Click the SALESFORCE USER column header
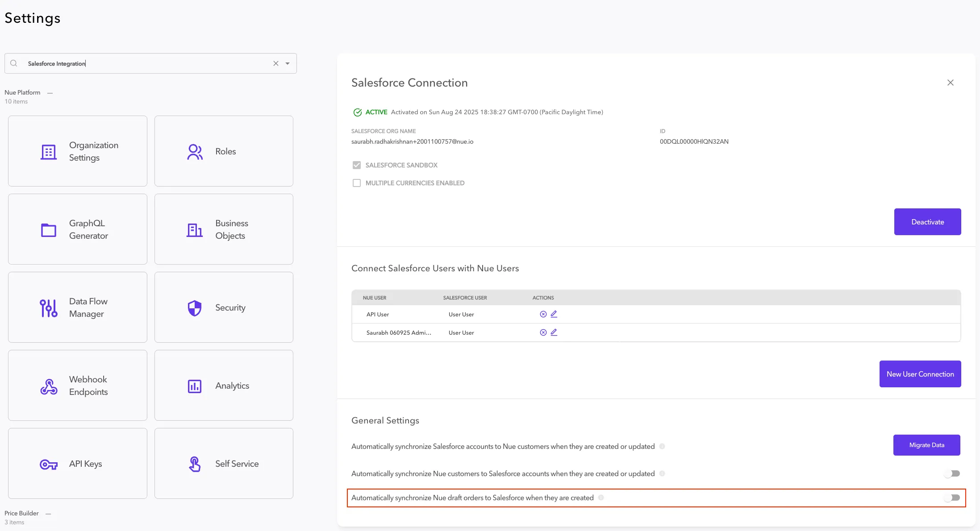Screen dimensions: 980x531 465,298
